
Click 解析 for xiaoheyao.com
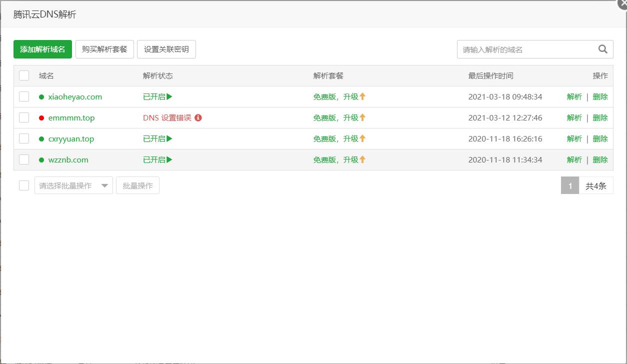[x=574, y=96]
